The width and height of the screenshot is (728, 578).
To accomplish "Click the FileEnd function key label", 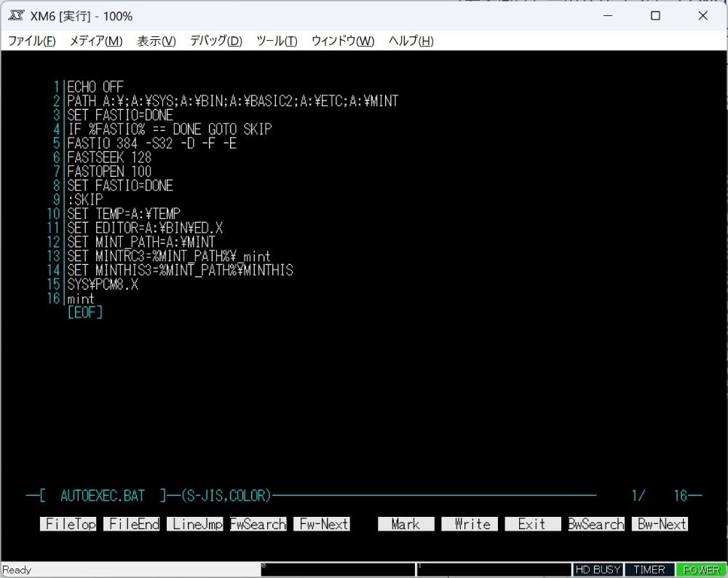I will click(131, 524).
